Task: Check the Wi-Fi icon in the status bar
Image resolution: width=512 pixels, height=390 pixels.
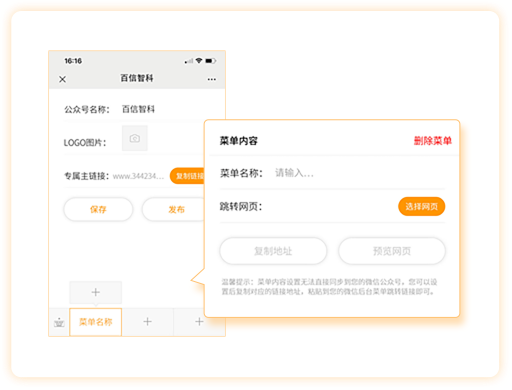Action: (199, 61)
